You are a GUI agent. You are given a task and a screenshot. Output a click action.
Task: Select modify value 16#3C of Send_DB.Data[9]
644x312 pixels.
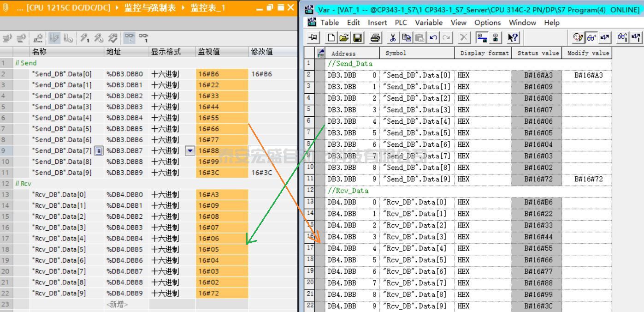click(x=262, y=173)
